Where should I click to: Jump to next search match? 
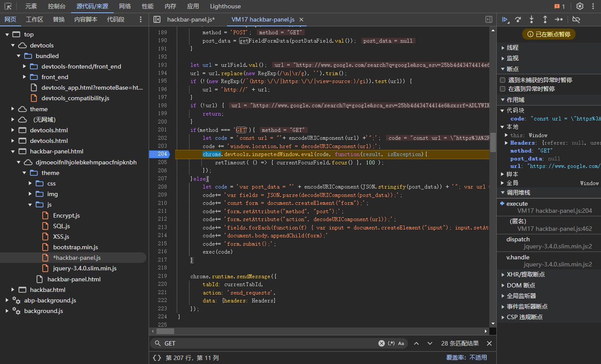430,343
